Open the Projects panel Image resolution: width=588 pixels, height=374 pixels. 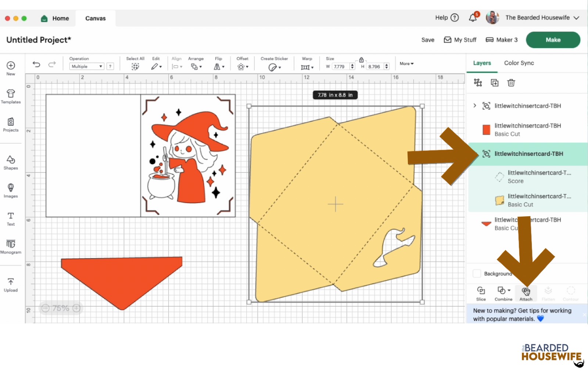tap(11, 125)
